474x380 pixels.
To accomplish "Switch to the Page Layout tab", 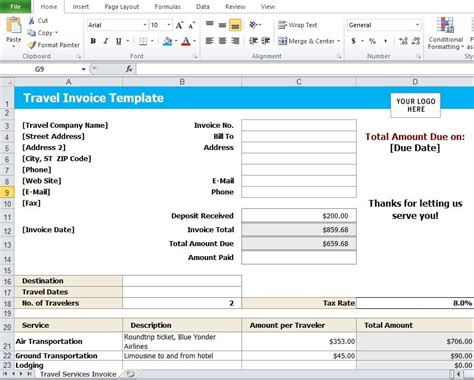I will tap(122, 7).
